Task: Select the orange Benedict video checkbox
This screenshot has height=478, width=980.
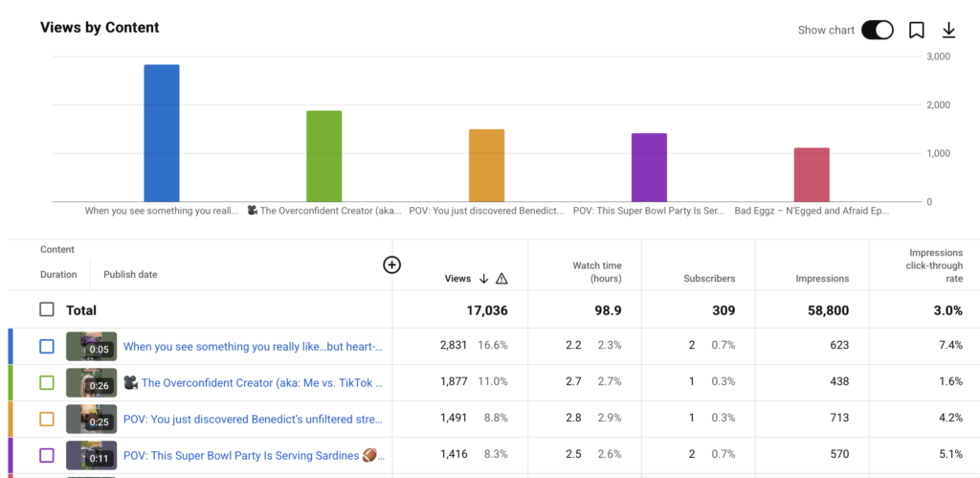Action: 47,419
